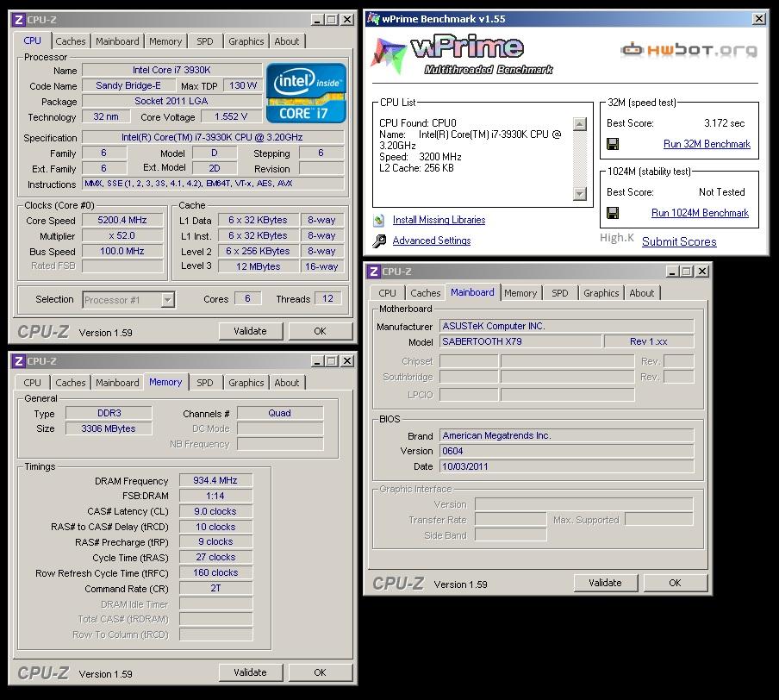Click the Bus Speed 100.0 MHz value

[x=122, y=251]
